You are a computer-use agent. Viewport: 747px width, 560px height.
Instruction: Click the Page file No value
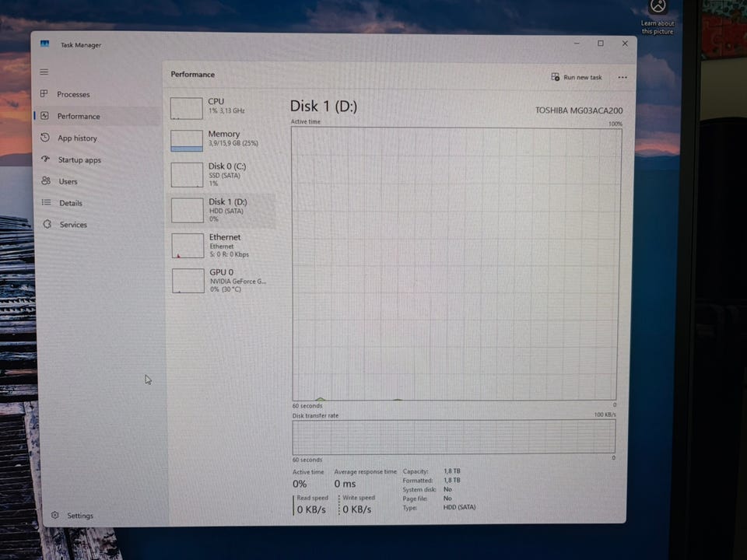coord(448,498)
